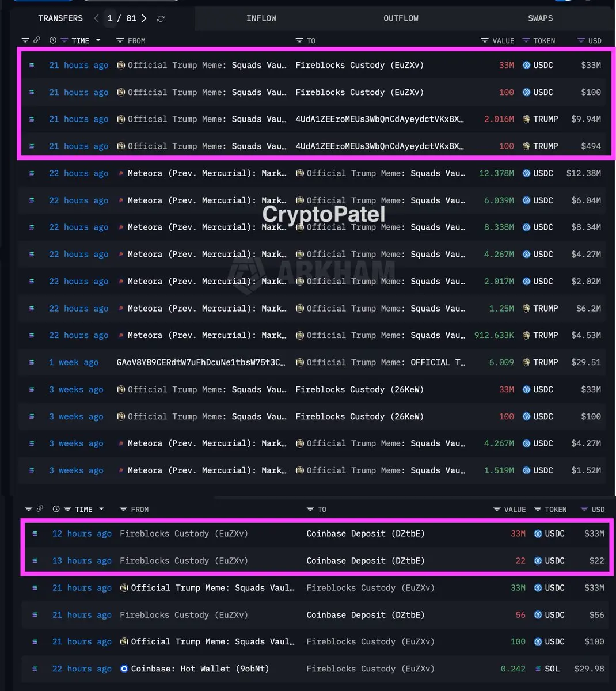Click the 1.519M USDC value

click(499, 470)
